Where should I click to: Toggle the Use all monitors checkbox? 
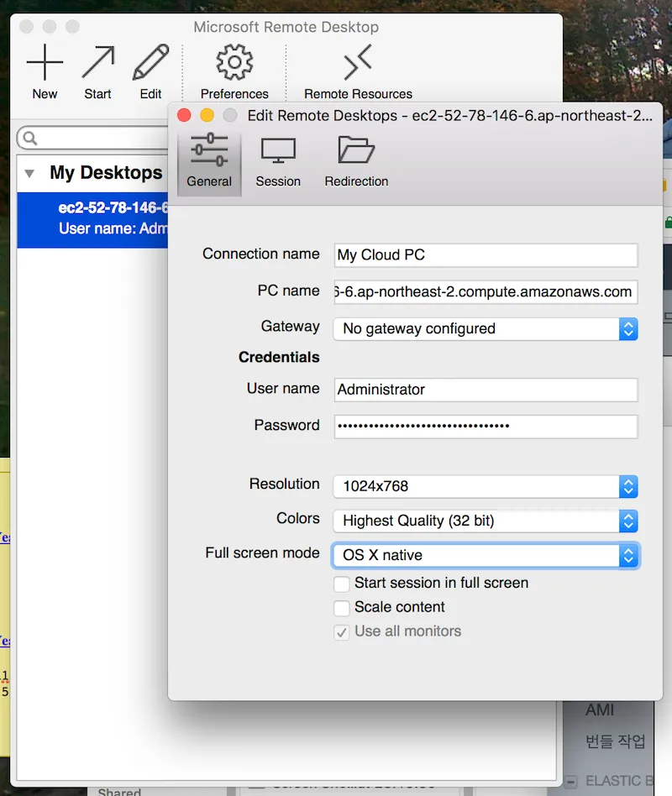pos(341,632)
